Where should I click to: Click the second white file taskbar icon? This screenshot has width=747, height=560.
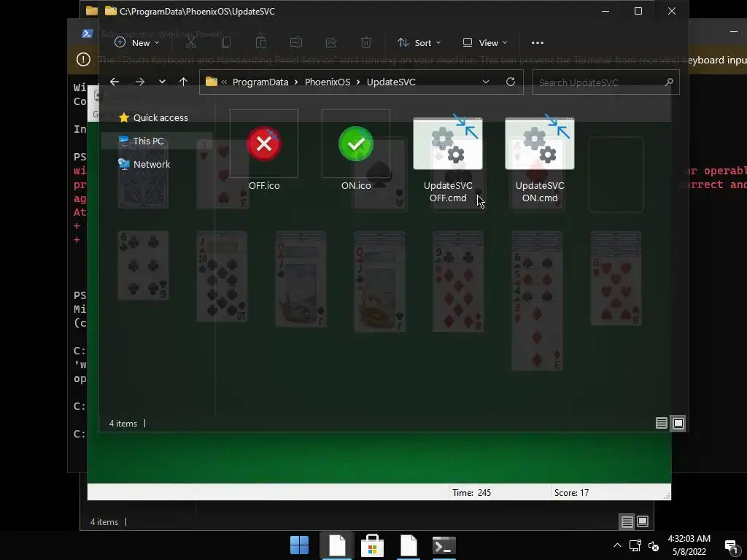[409, 545]
